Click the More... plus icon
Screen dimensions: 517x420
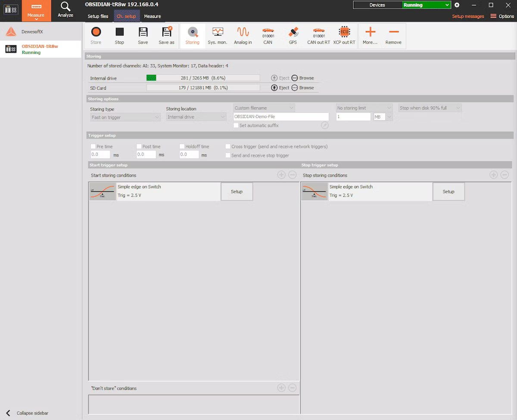pos(370,32)
